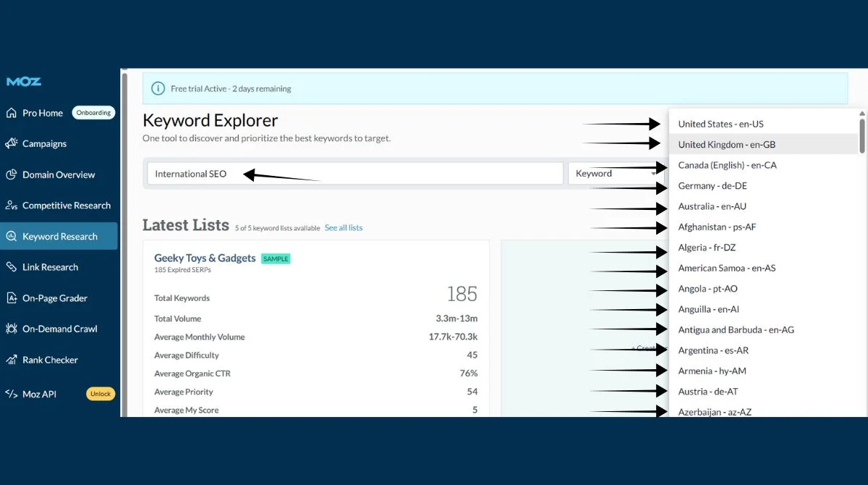The image size is (868, 485).
Task: Click the On-Demand Crawl bug icon
Action: coord(11,329)
